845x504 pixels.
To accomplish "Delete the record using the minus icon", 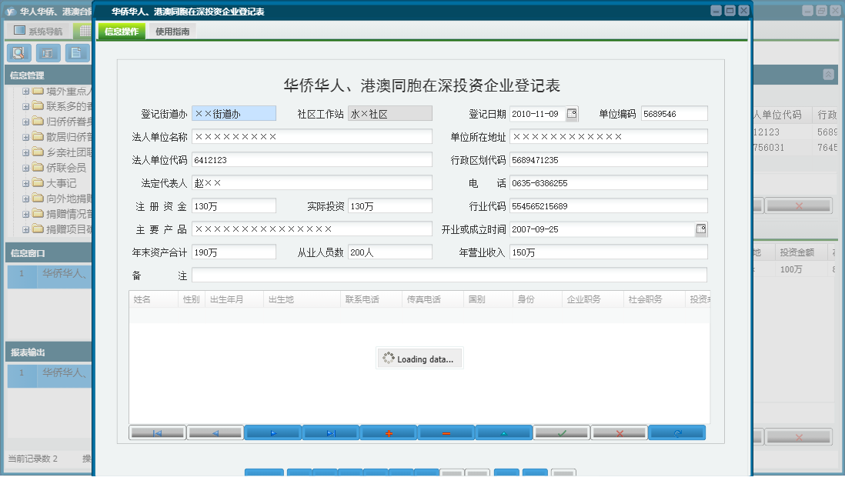I will pos(446,432).
